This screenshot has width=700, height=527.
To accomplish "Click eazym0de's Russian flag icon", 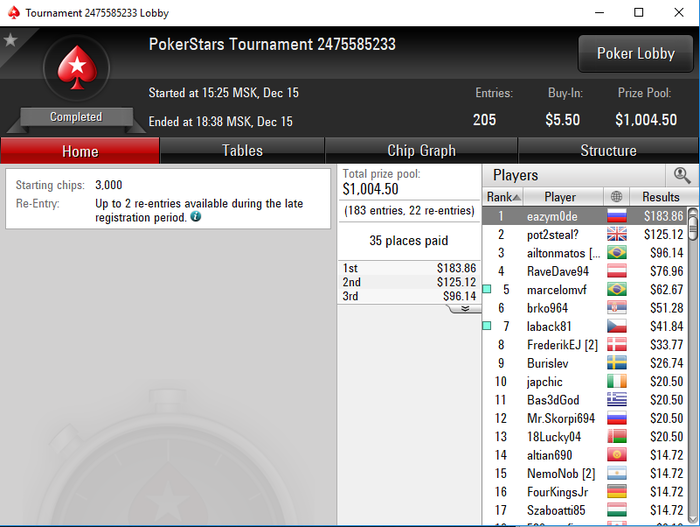I will (x=617, y=216).
